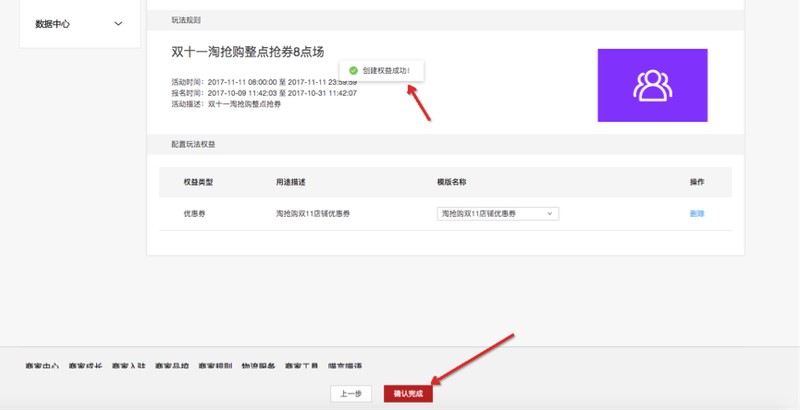Click 删除 link in the 优惠券 row
Screen dimensions: 800x410
(x=697, y=214)
